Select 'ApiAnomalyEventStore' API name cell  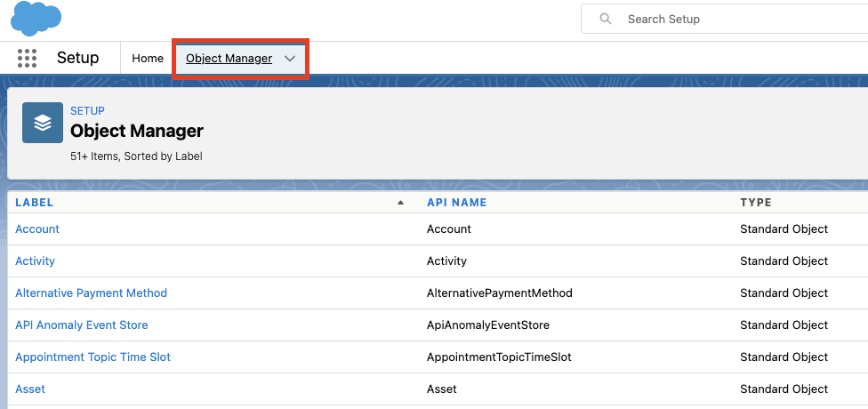pyautogui.click(x=488, y=325)
